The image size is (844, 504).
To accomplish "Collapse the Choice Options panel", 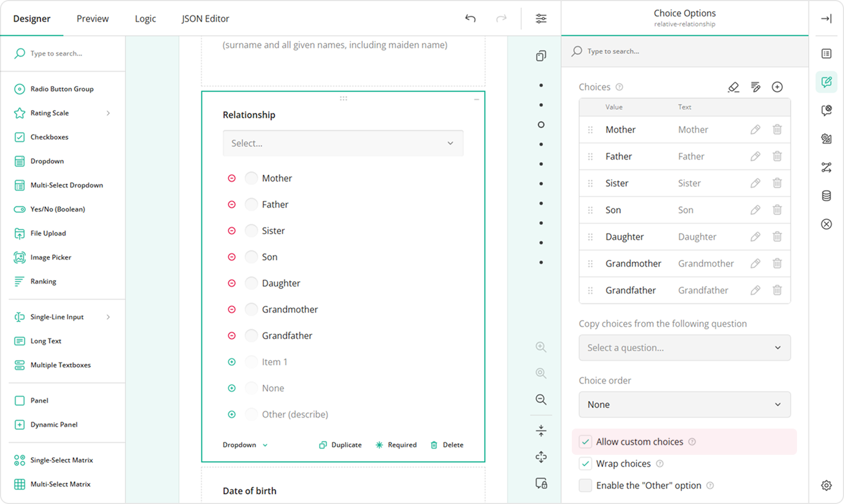I will (x=826, y=18).
